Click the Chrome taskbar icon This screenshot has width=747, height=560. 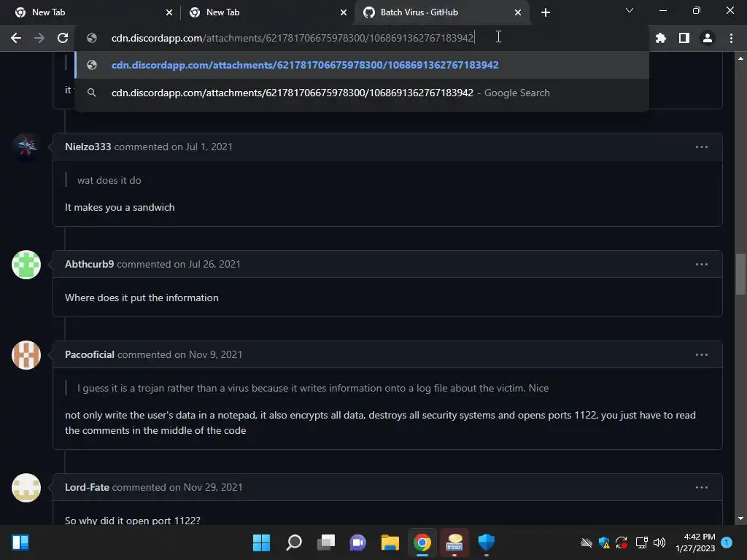click(x=422, y=542)
